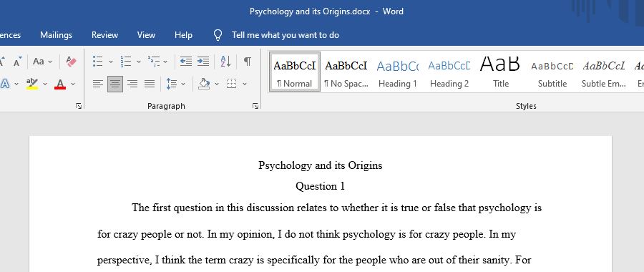Open the Multilevel List dropdown arrow
644x272 pixels.
(x=165, y=62)
